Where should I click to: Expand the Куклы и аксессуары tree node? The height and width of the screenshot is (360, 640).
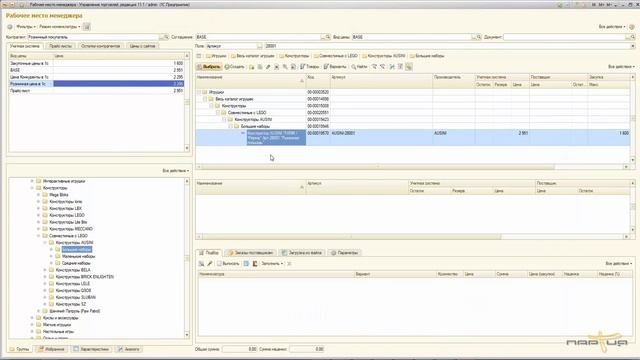tap(32, 318)
